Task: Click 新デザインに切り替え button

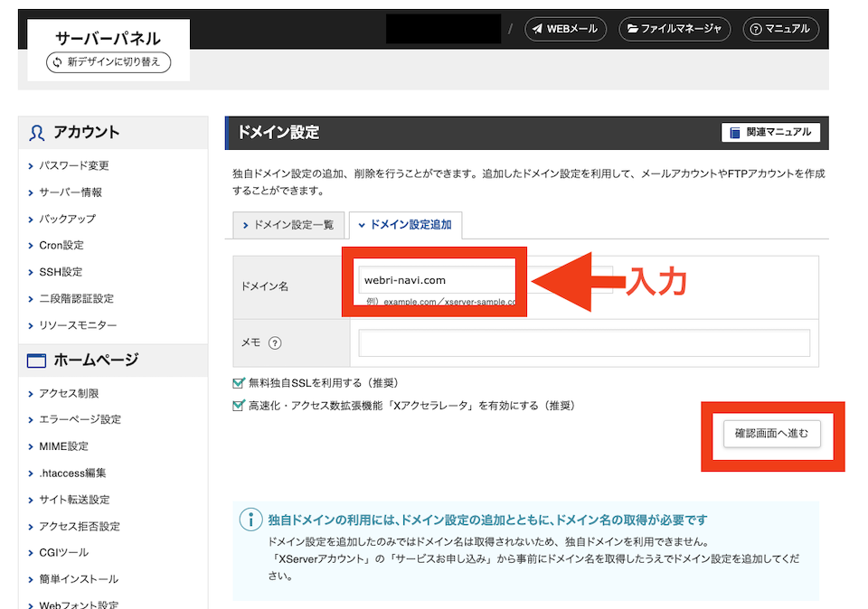Action: [x=108, y=62]
